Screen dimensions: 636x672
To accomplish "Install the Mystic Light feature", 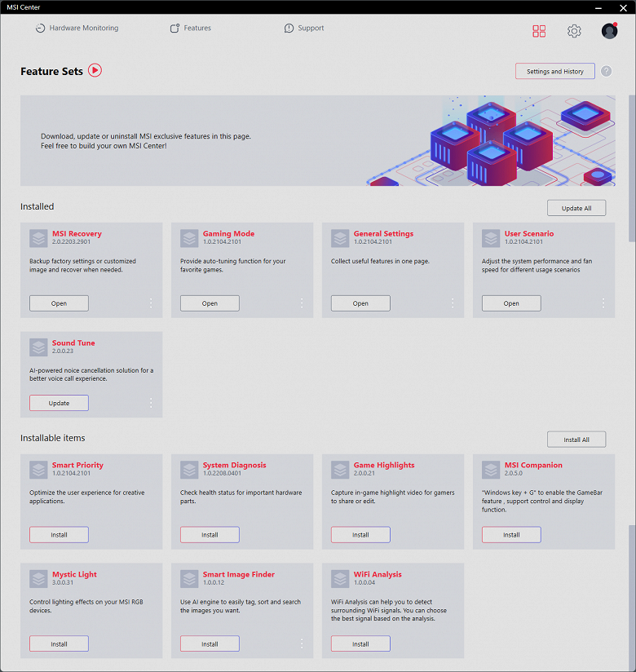I will coord(60,643).
